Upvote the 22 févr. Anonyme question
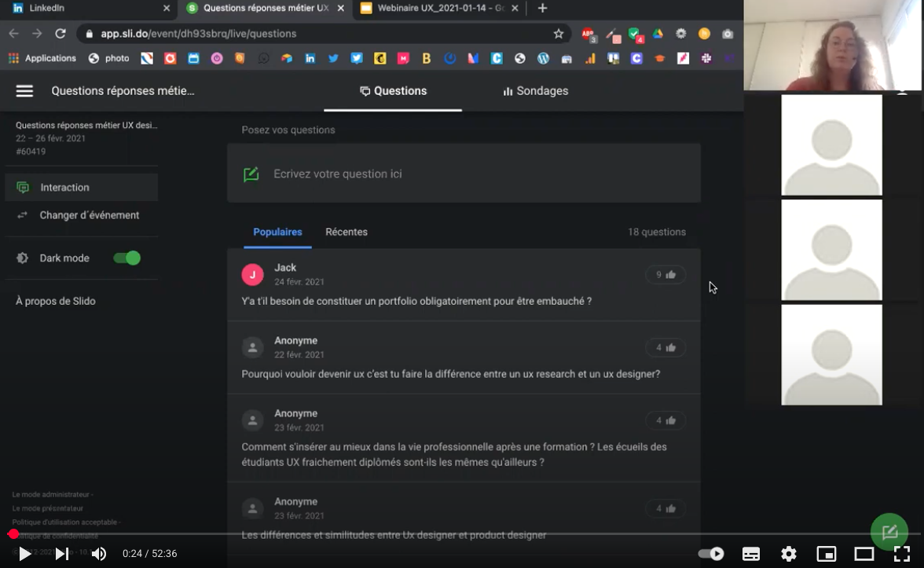The image size is (924, 568). click(665, 347)
